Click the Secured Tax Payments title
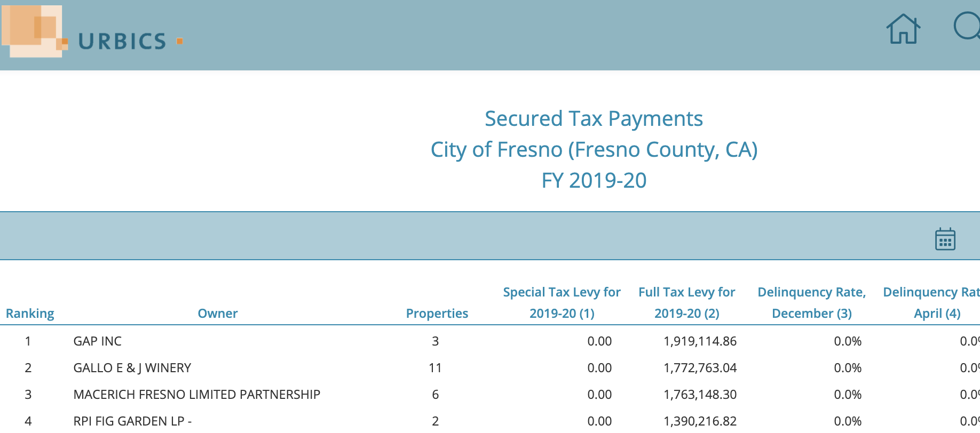Screen dimensions: 980x433 594,119
